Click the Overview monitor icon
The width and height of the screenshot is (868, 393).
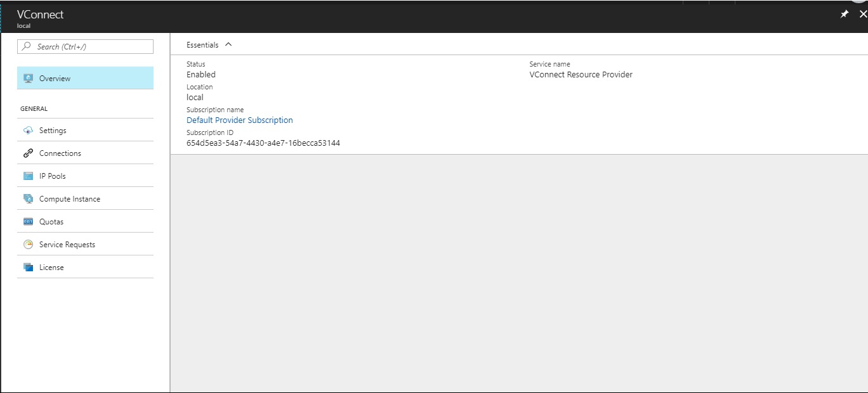[28, 79]
